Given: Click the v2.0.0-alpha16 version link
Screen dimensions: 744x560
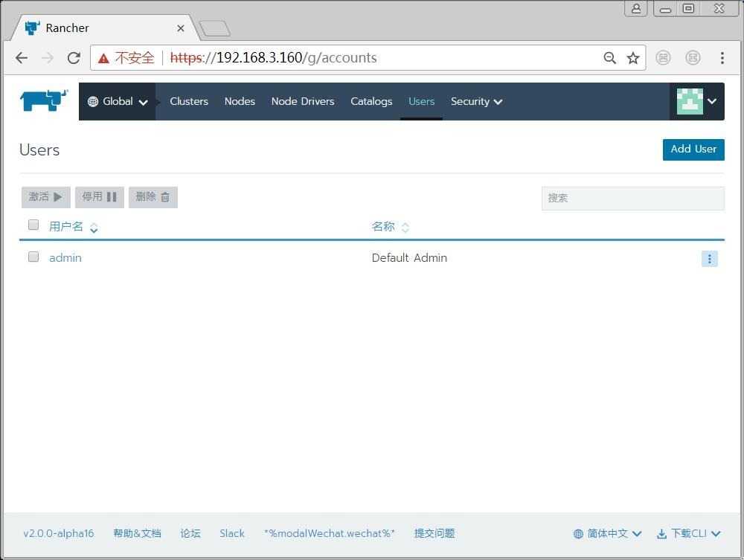Looking at the screenshot, I should point(58,533).
